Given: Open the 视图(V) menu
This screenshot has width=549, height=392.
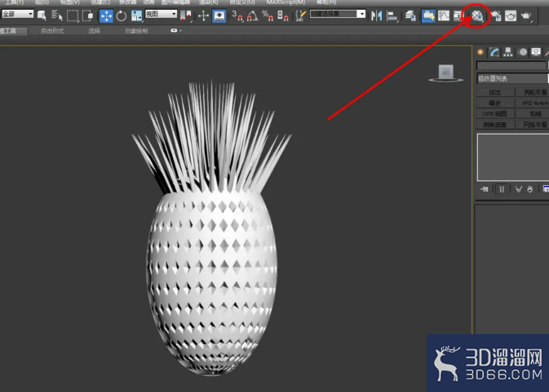Looking at the screenshot, I should (x=70, y=2).
